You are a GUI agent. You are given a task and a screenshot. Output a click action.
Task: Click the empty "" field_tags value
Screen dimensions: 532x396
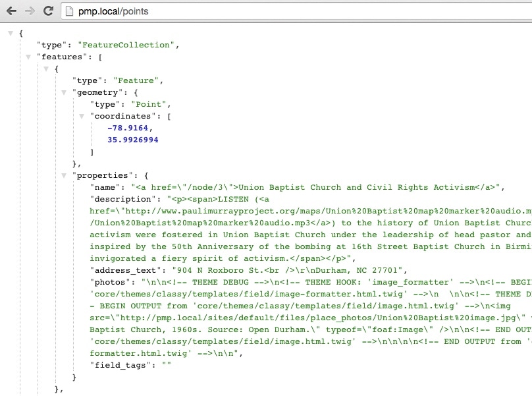click(x=167, y=366)
